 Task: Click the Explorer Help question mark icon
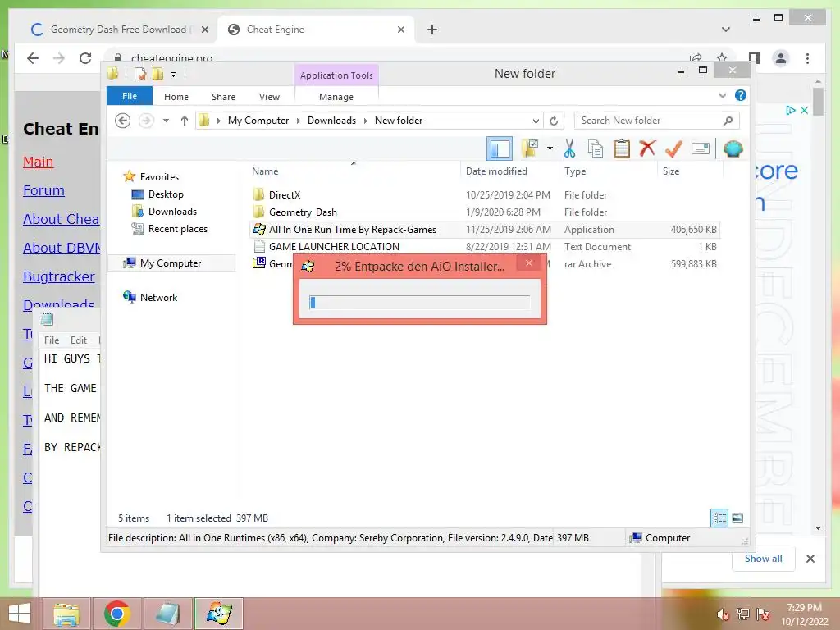(x=741, y=95)
